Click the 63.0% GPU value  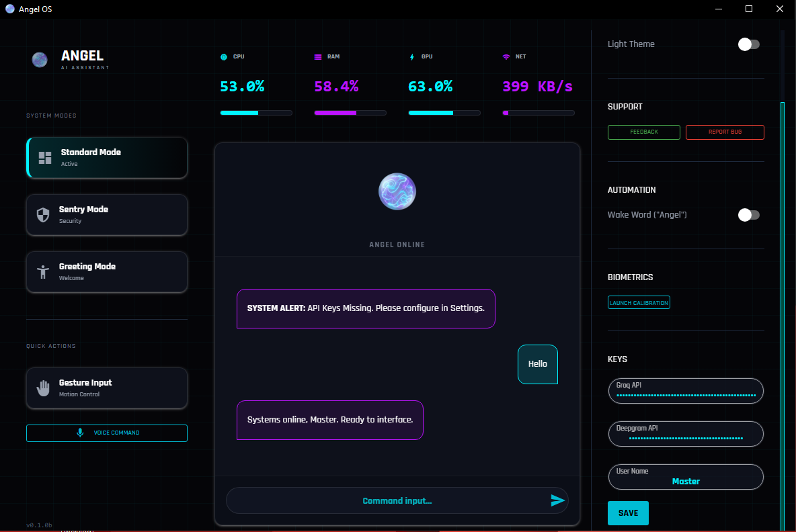[x=430, y=87]
